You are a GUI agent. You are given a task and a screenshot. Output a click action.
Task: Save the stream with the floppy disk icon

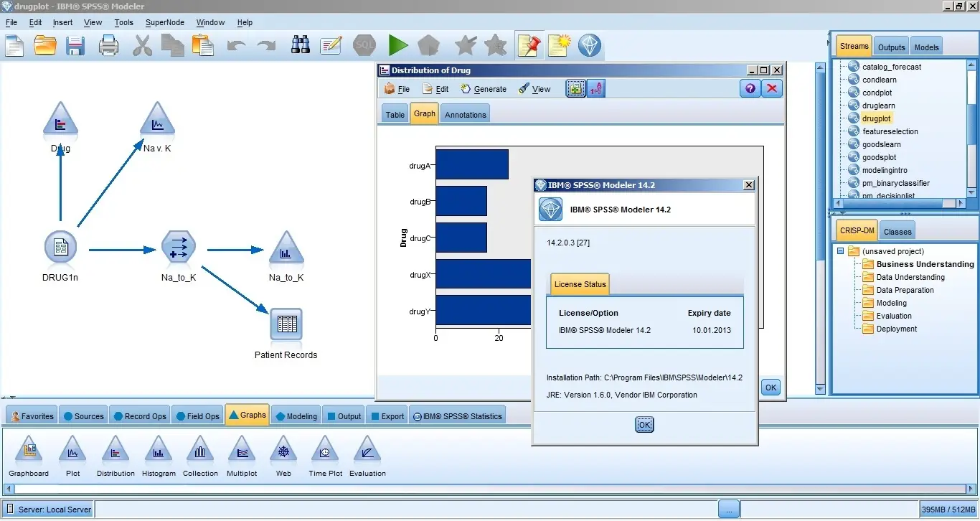76,46
